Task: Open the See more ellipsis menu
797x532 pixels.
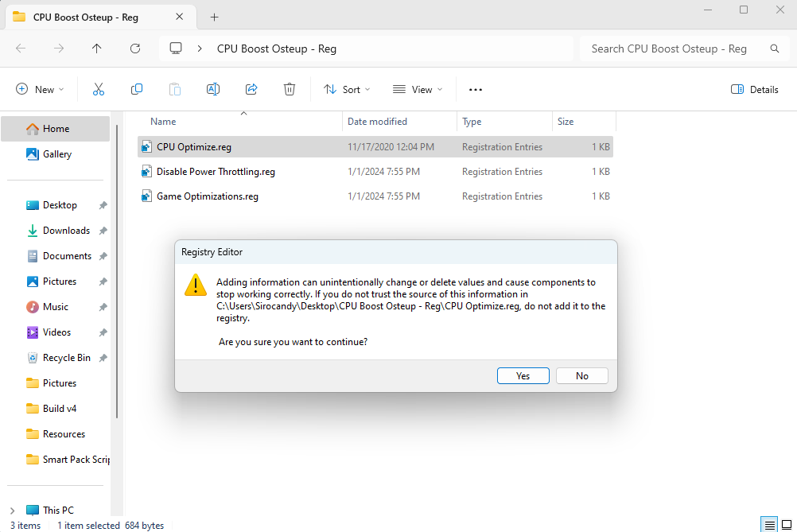Action: [476, 90]
